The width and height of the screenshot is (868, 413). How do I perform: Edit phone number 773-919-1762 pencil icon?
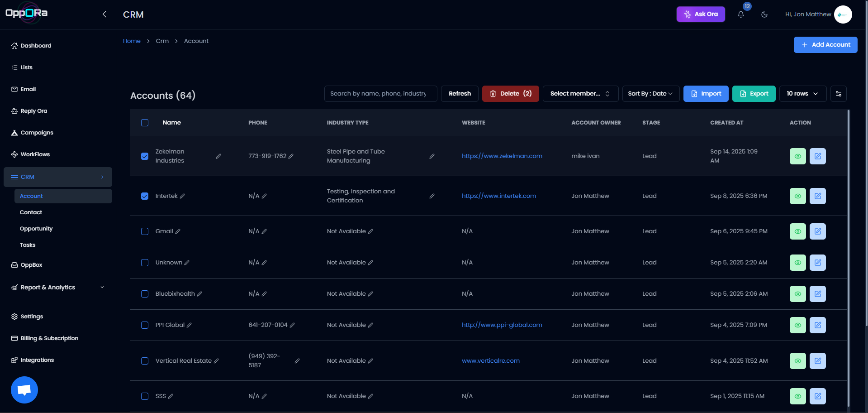point(291,156)
